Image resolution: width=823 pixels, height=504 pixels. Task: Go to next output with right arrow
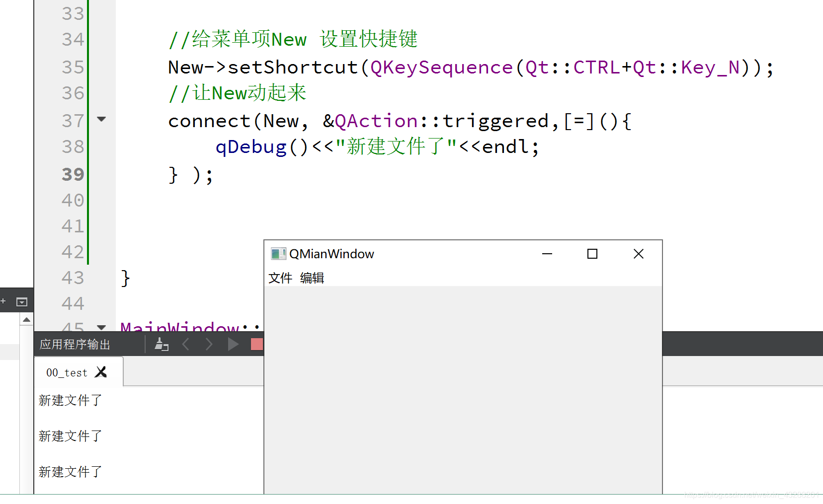click(x=209, y=344)
